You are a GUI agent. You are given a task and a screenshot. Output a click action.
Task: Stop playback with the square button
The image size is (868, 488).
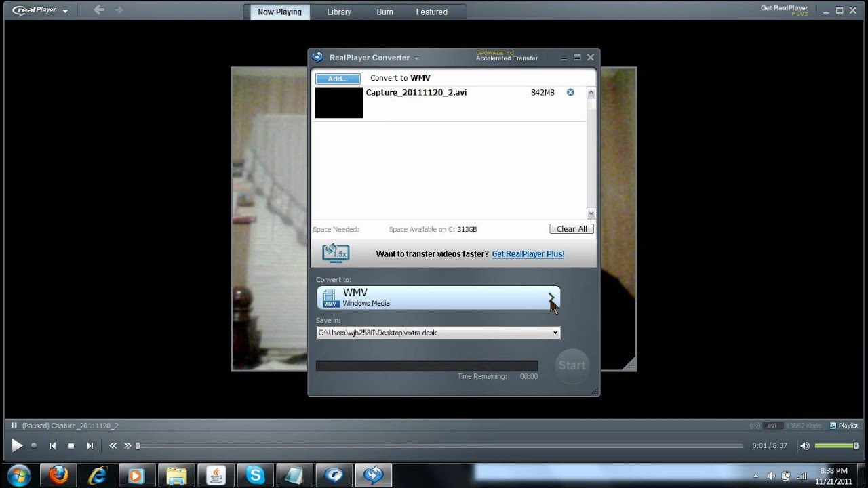pos(71,446)
